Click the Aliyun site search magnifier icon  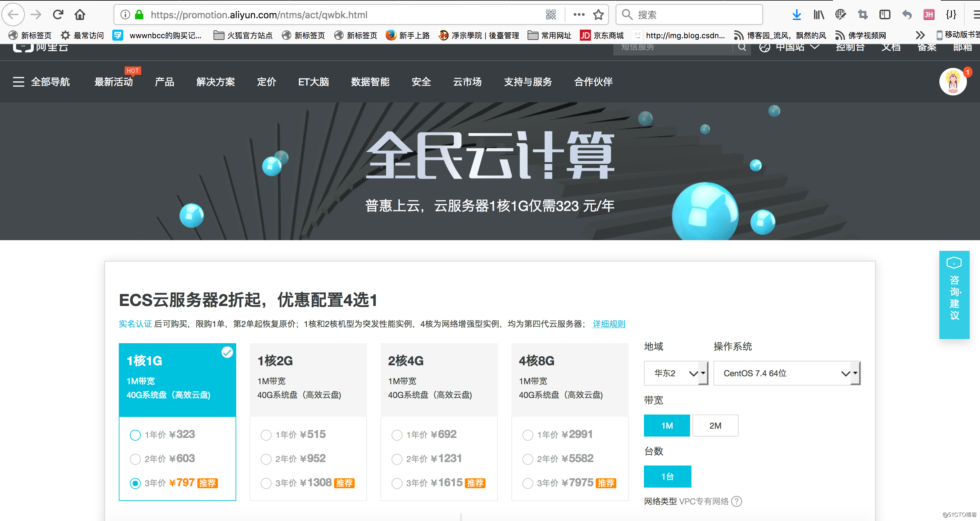[x=742, y=47]
